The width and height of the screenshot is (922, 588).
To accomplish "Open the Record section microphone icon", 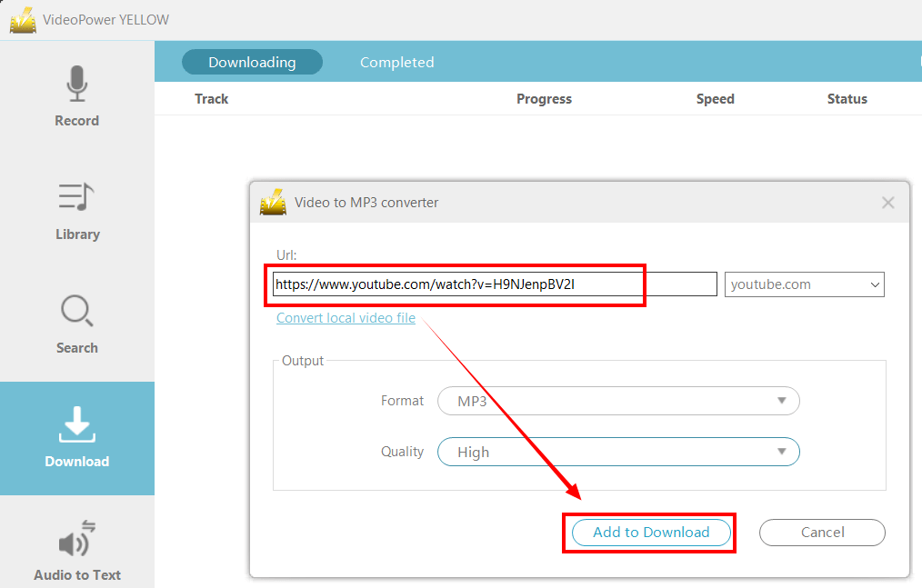I will (77, 84).
